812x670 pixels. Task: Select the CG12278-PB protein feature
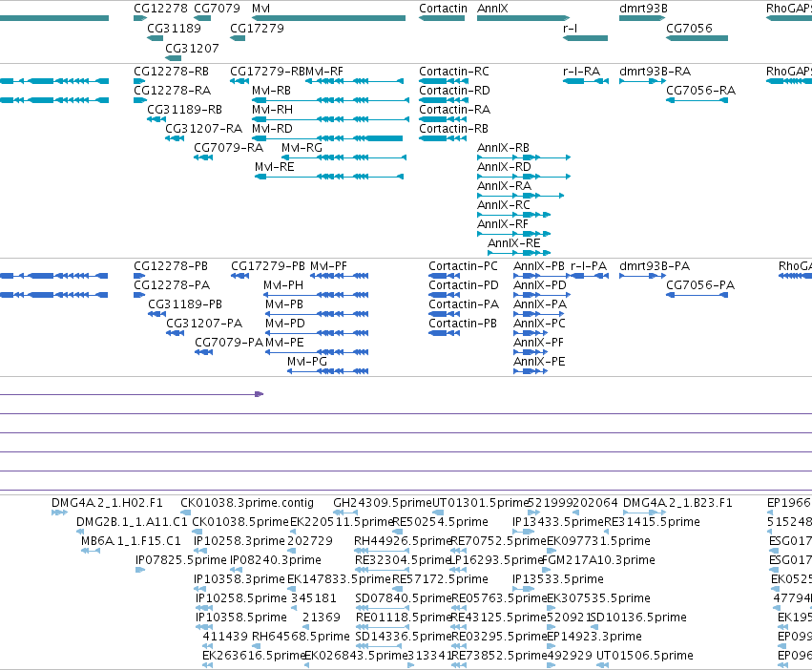coord(139,276)
